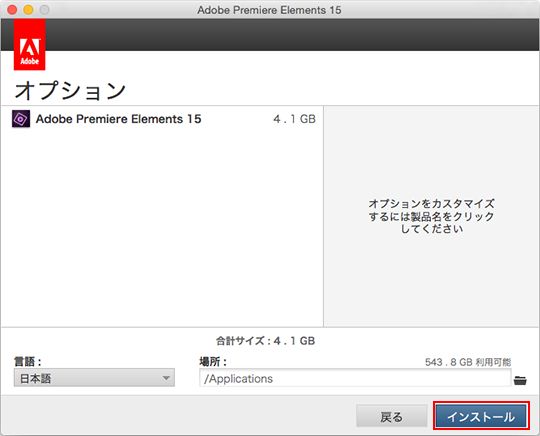Click the dropdown arrow beside 日本語
The width and height of the screenshot is (540, 436).
166,378
